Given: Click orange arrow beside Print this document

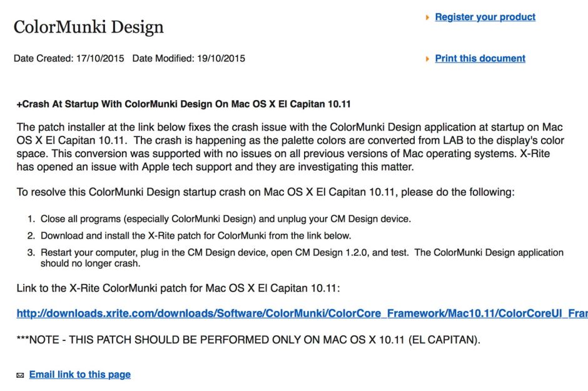Looking at the screenshot, I should click(427, 59).
